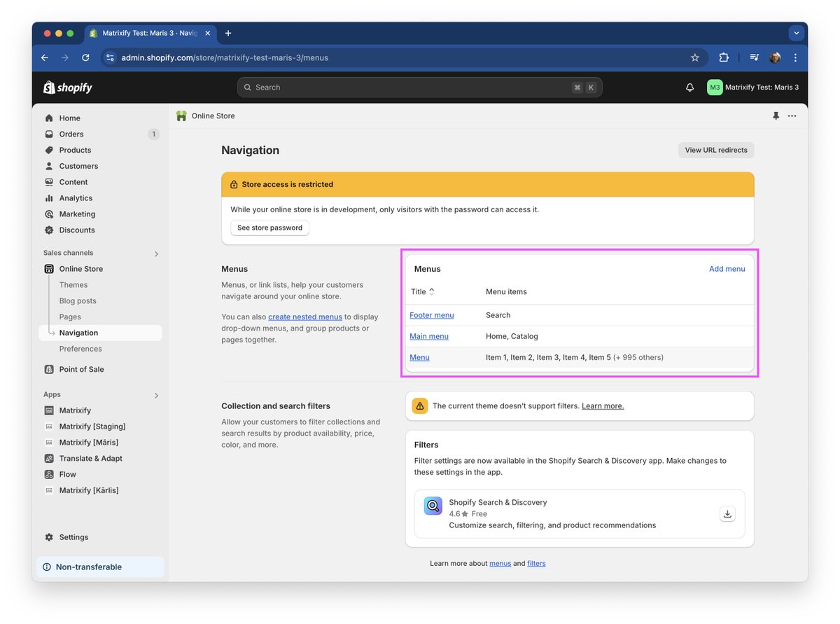Screen dimensions: 840x624
Task: Click the M3 store avatar
Action: [714, 88]
